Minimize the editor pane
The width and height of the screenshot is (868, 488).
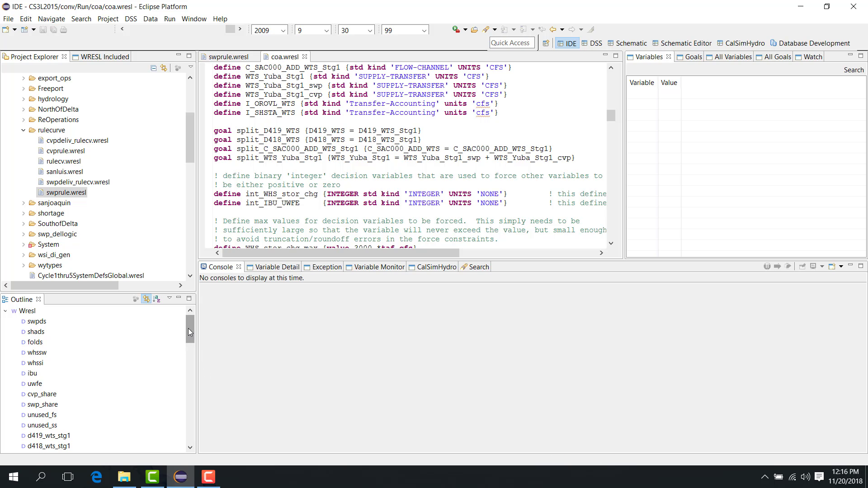click(x=605, y=56)
